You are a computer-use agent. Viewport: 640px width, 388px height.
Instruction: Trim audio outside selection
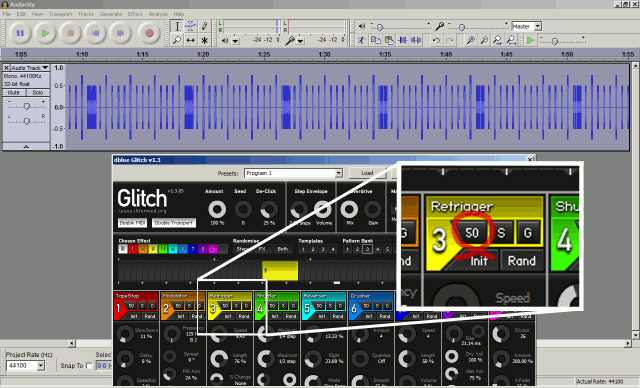tap(402, 40)
